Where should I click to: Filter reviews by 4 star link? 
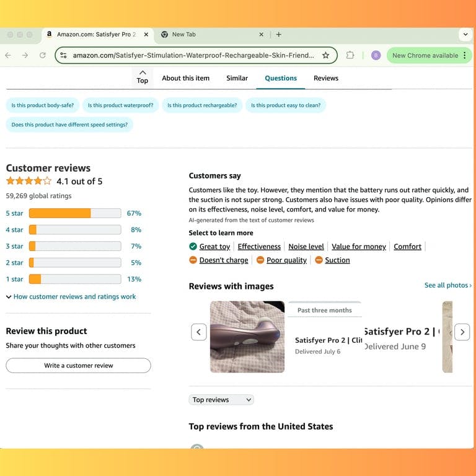pyautogui.click(x=14, y=230)
